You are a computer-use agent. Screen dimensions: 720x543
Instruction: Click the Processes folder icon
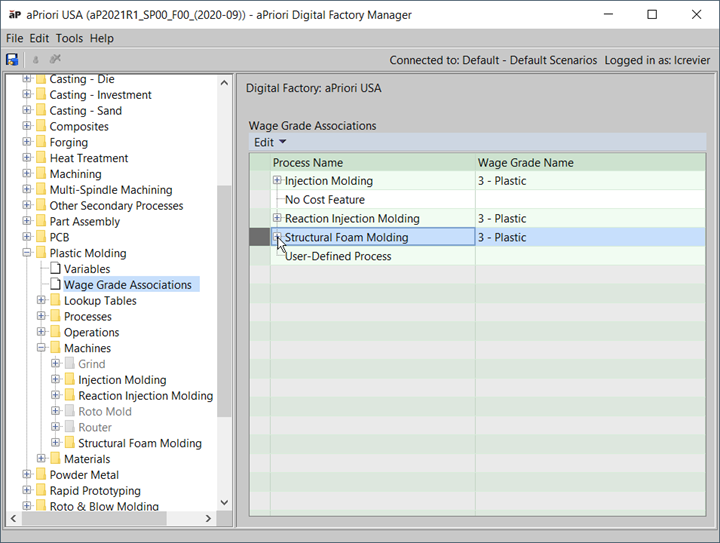[55, 316]
